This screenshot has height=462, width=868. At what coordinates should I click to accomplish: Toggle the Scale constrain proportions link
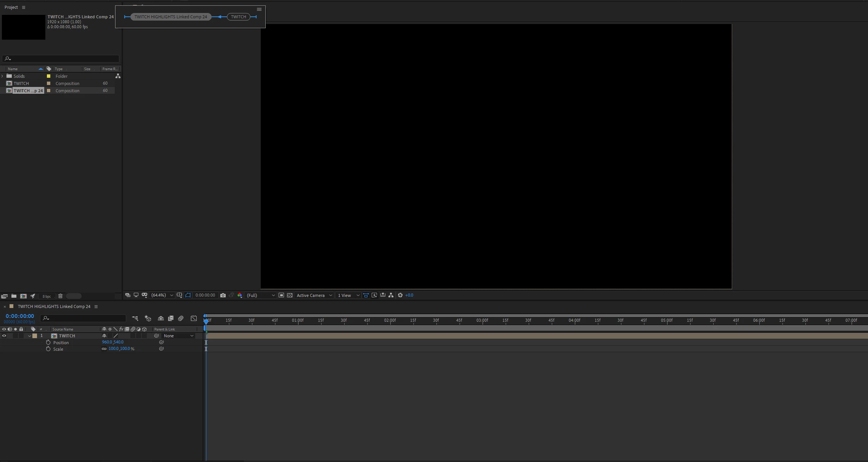[104, 349]
